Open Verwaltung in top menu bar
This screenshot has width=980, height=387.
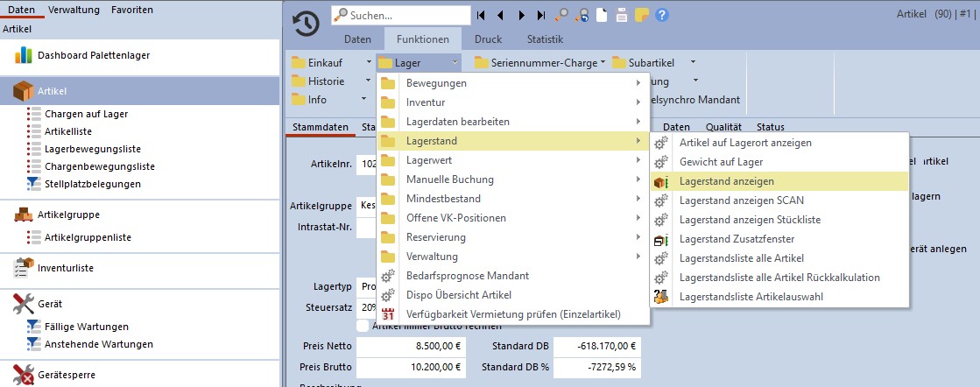pyautogui.click(x=74, y=10)
